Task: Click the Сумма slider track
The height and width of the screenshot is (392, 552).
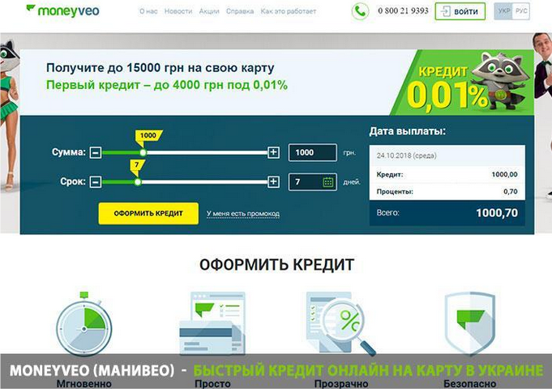Action: 185,153
